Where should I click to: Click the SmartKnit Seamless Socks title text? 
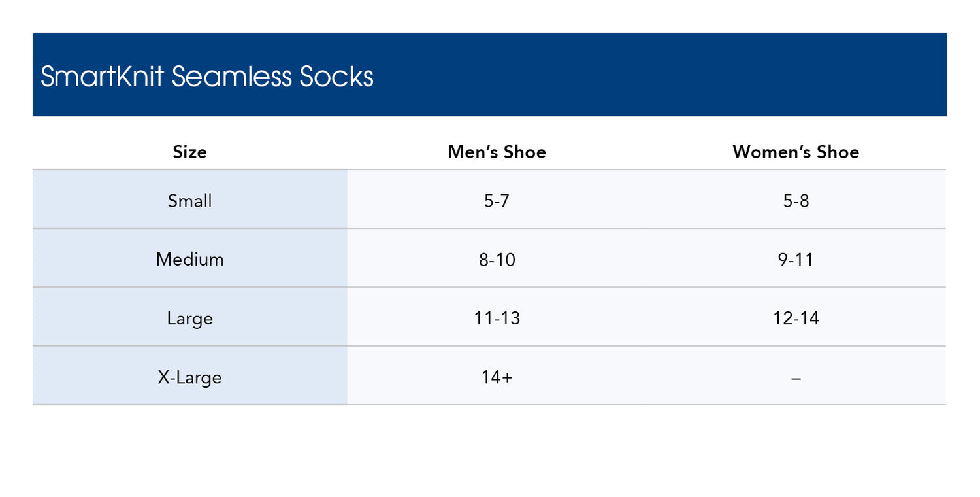(206, 77)
